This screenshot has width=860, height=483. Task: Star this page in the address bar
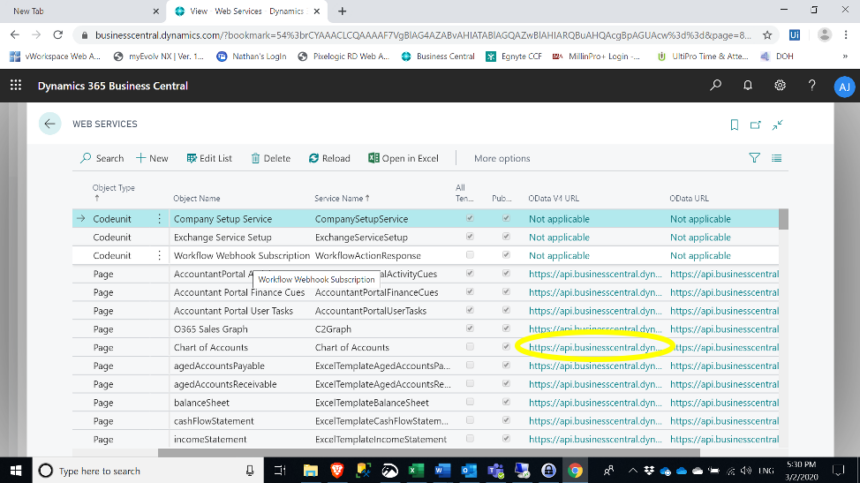pyautogui.click(x=767, y=35)
